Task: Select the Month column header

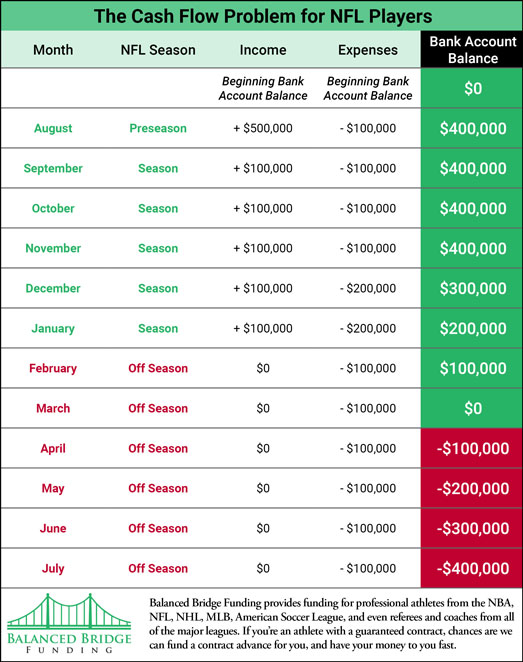Action: click(x=53, y=50)
